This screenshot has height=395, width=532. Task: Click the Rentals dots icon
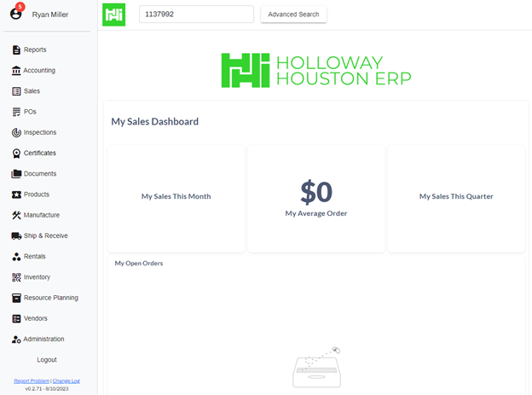[x=16, y=257]
